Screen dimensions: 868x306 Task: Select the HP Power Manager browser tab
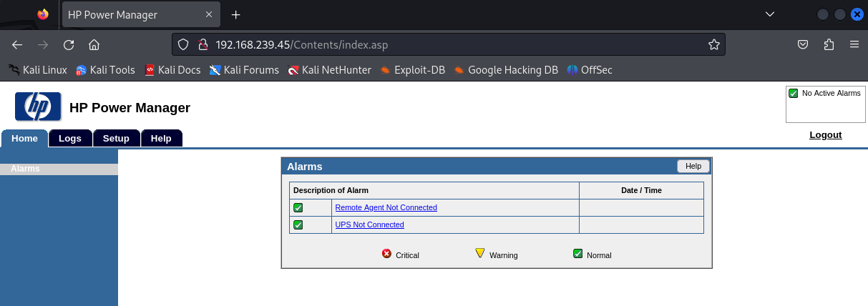(141, 14)
